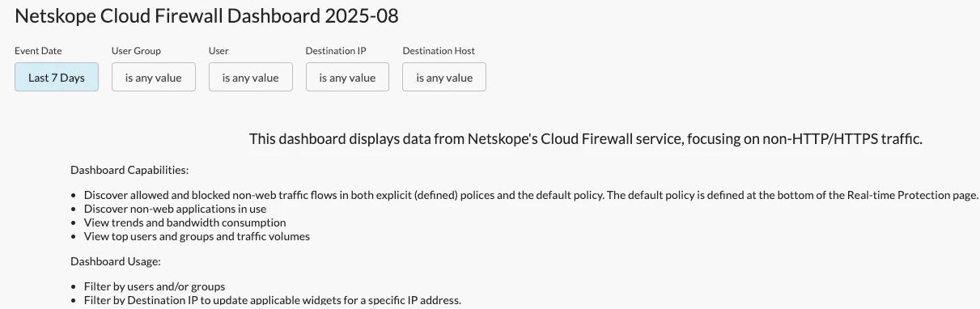
Task: Click the 'User Group' filter label
Action: tap(136, 51)
